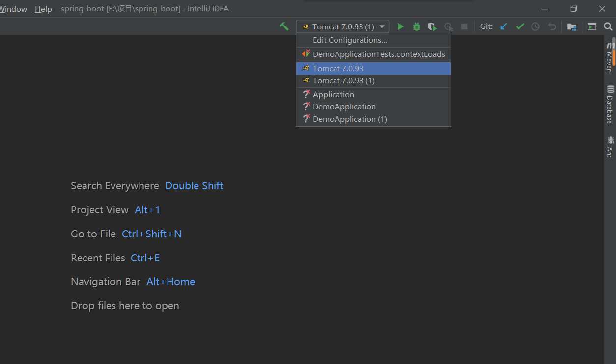Run with Coverage shield icon
Viewport: 616px width, 364px height.
(432, 26)
